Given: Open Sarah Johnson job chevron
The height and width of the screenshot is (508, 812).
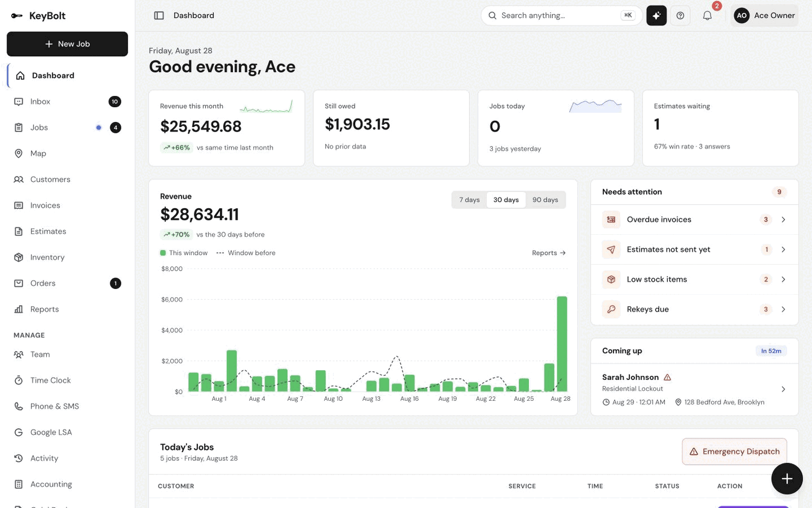Looking at the screenshot, I should 783,389.
